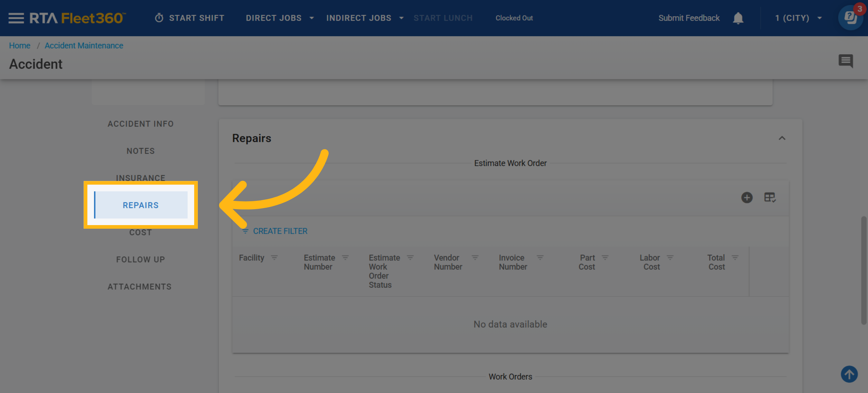Go to the Cost sidebar tab

point(141,233)
